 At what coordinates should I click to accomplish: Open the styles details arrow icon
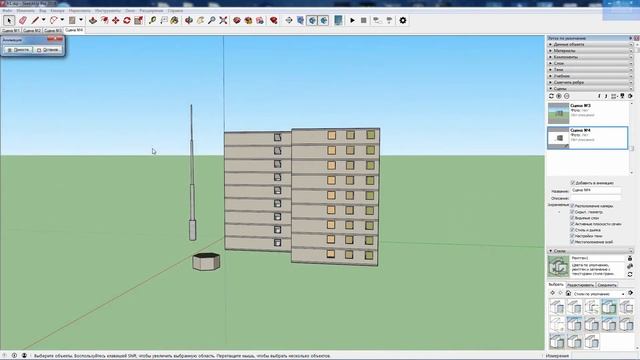(x=631, y=293)
